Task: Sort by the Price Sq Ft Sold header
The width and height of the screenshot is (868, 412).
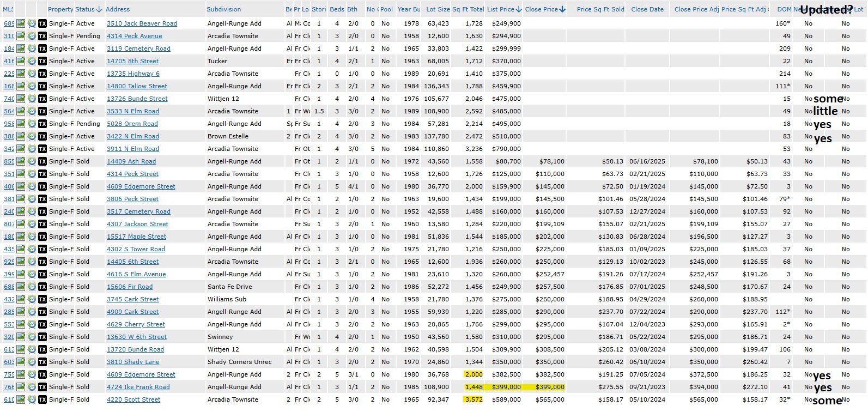Action: tap(600, 9)
